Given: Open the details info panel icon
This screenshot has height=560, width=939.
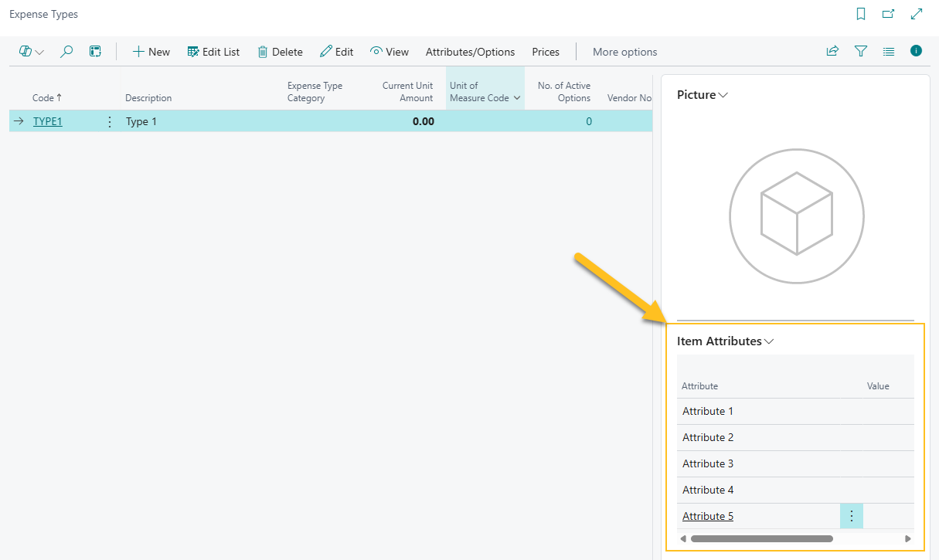Looking at the screenshot, I should click(x=916, y=50).
